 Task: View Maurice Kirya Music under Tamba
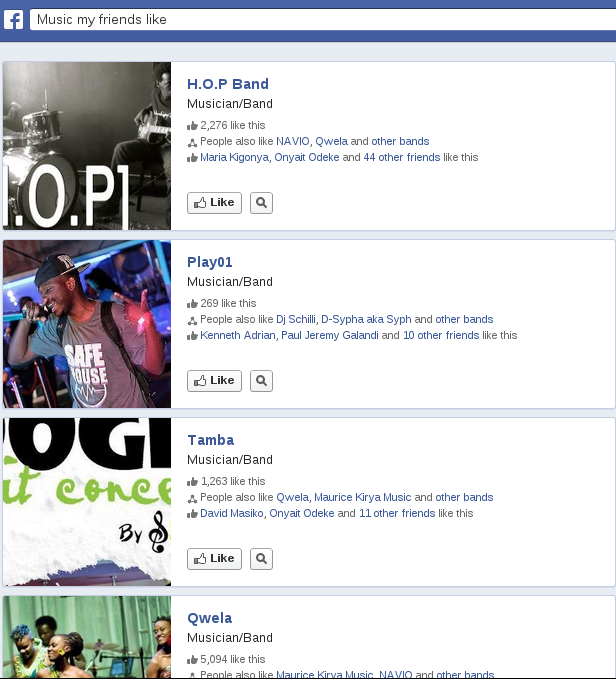tap(362, 498)
